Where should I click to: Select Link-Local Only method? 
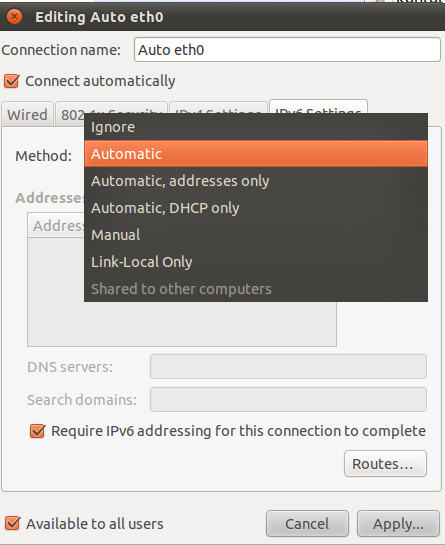click(256, 262)
